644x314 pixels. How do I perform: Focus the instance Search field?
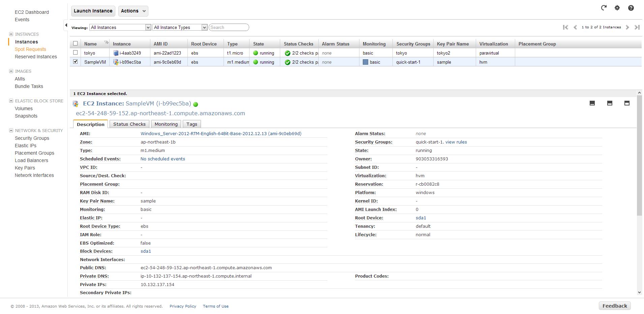point(229,27)
